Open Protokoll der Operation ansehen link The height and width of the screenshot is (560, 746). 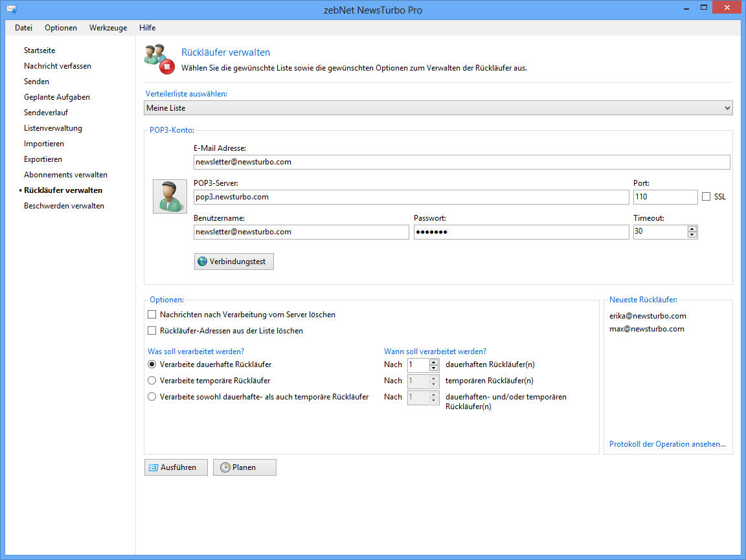668,444
